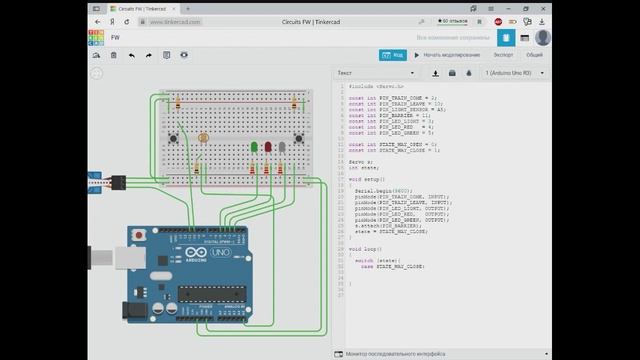Open browser bookmarks collections icon
Viewport: 640px width, 360px height.
point(473,9)
